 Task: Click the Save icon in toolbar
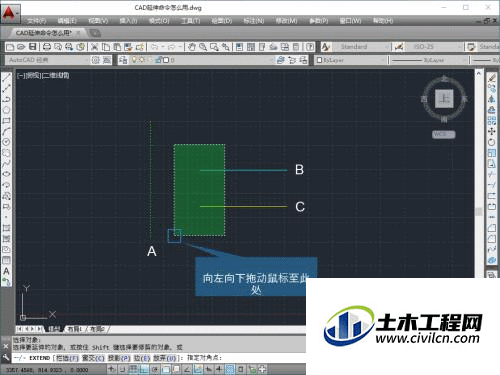coord(32,47)
